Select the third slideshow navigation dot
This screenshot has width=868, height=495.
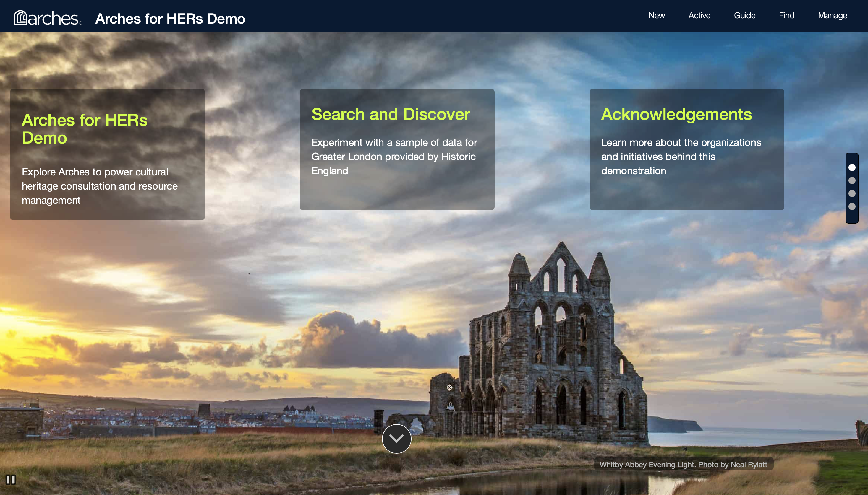[x=852, y=193]
